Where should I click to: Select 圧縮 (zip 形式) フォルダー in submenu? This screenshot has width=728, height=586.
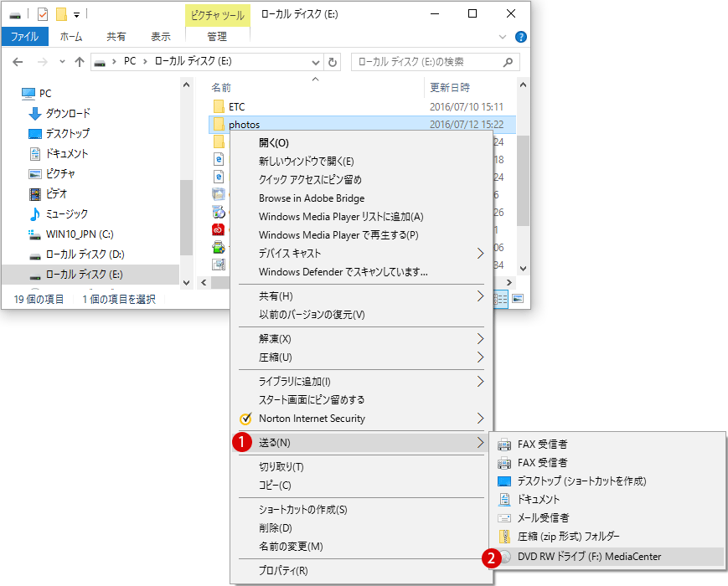point(568,536)
